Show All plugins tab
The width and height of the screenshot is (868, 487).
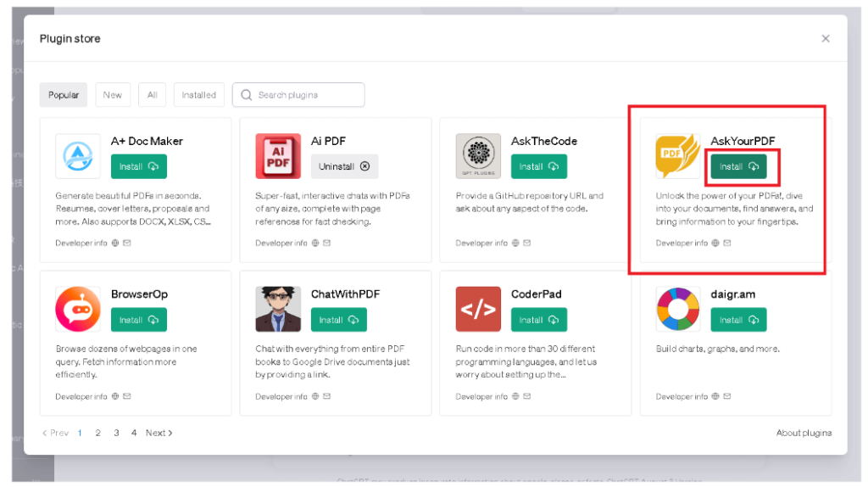153,95
